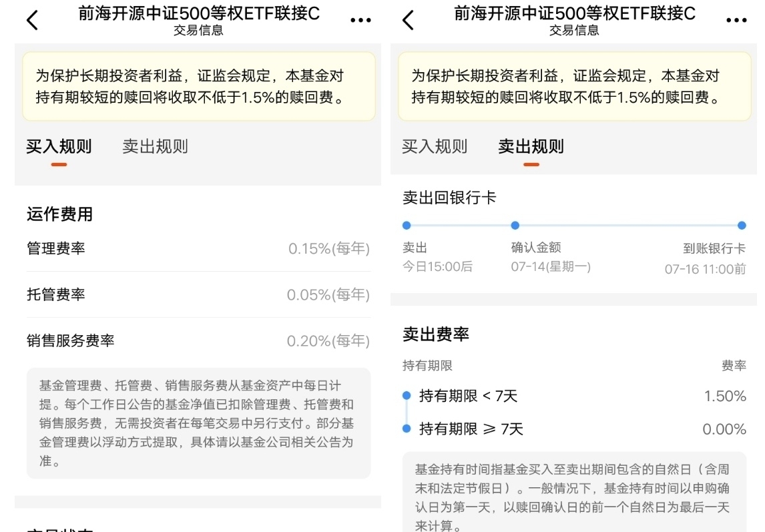This screenshot has width=765, height=532.
Task: Click the 今日15:00后 sell time text
Action: 438,266
